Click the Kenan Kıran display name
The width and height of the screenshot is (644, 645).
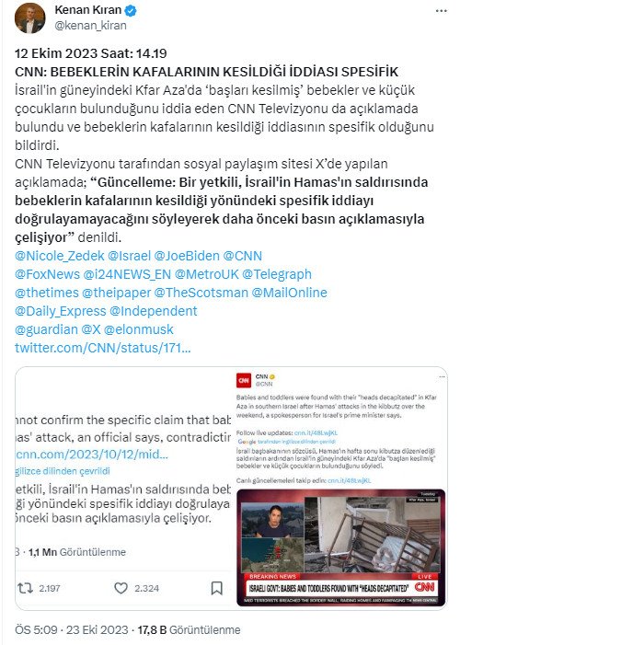tap(88, 10)
